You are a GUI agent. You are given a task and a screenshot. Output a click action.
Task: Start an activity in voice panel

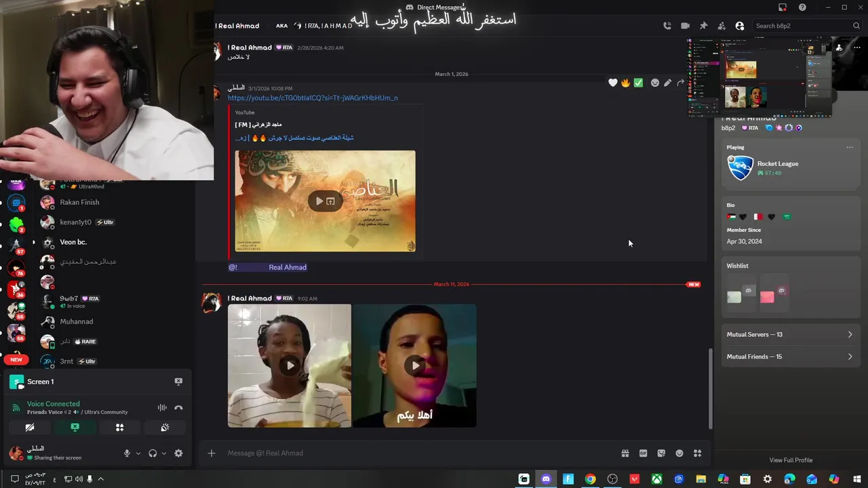pyautogui.click(x=119, y=428)
